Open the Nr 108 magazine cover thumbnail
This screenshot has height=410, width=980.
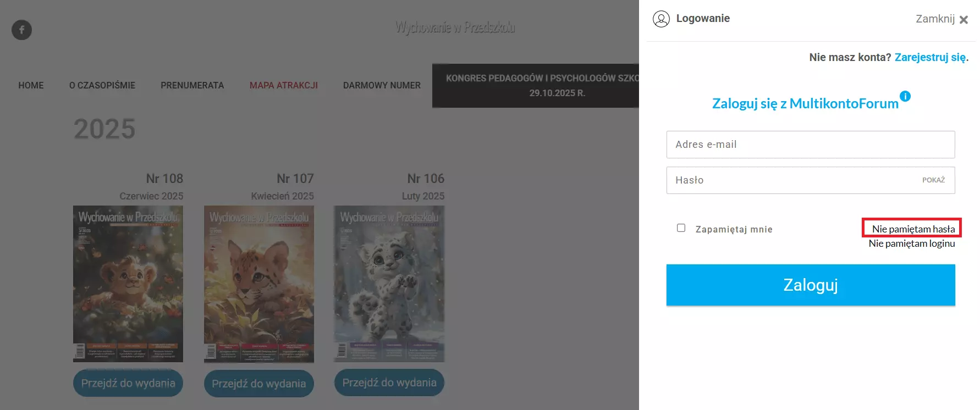128,284
